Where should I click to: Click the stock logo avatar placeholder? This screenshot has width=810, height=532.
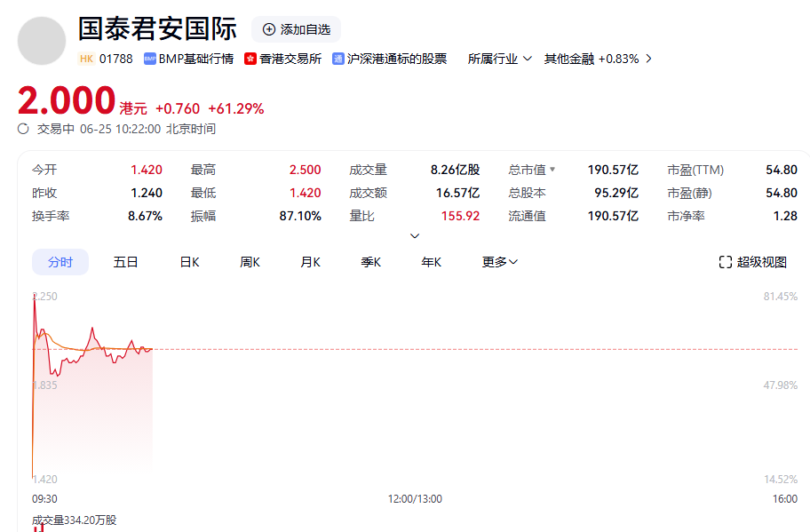click(x=42, y=41)
